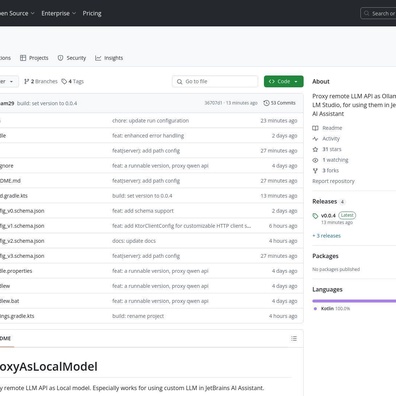Click the clock icon beside 53 Commits
The image size is (396, 396).
click(x=266, y=103)
